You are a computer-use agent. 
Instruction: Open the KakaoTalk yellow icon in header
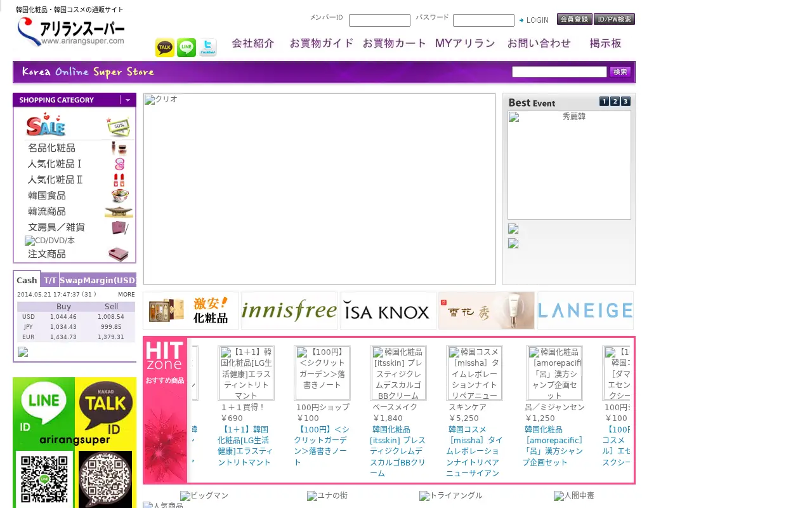tap(165, 48)
